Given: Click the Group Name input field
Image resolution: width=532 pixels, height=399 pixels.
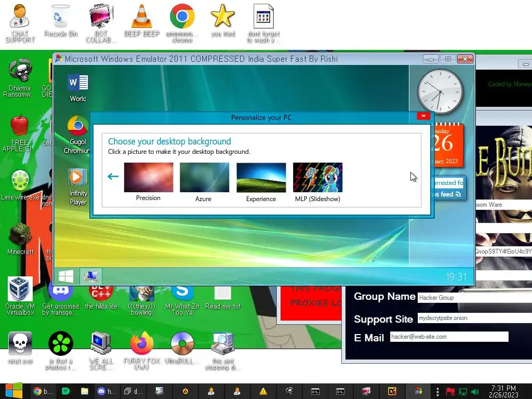Looking at the screenshot, I should point(475,298).
